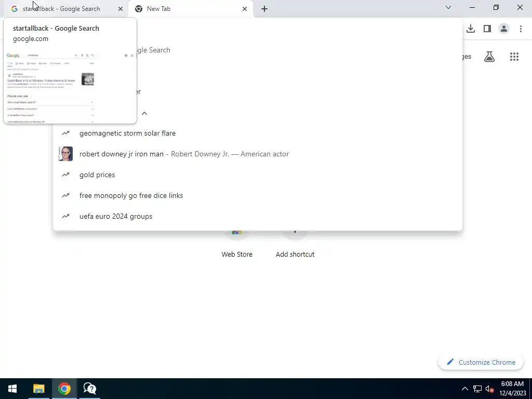This screenshot has height=399, width=532.
Task: Click the trending arrow beside uefa euro 2024 groups
Action: point(65,216)
